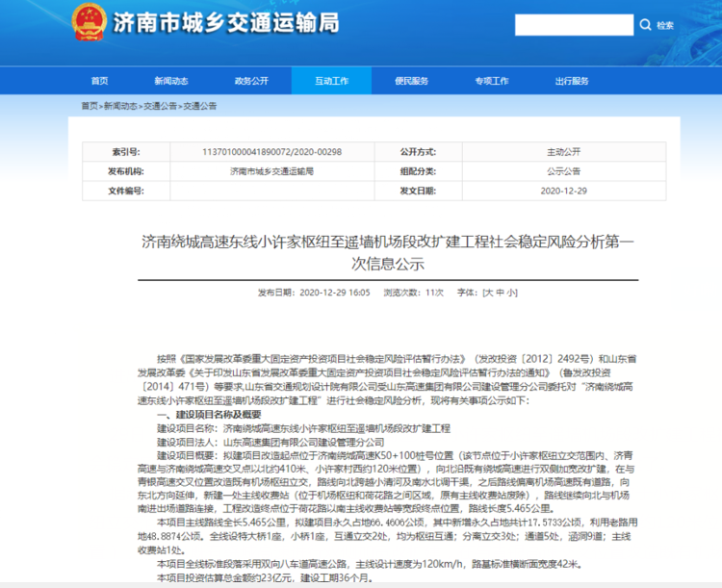722x588 pixels.
Task: Open the 首页 navigation tab
Action: coord(100,81)
